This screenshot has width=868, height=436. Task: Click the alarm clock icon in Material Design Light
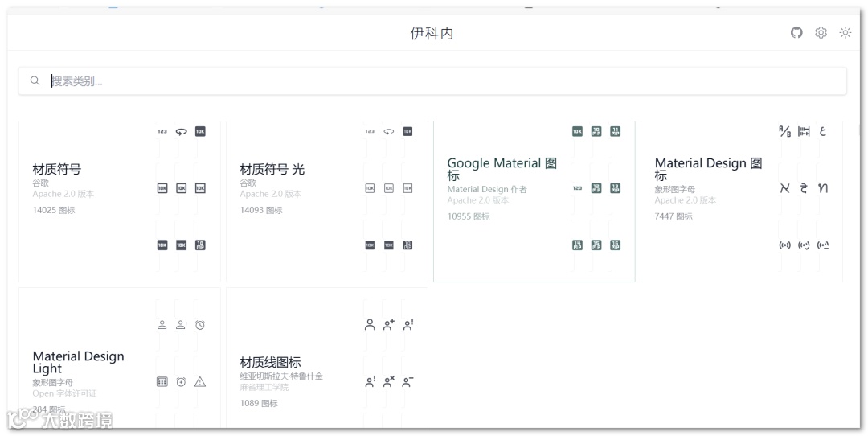[200, 325]
